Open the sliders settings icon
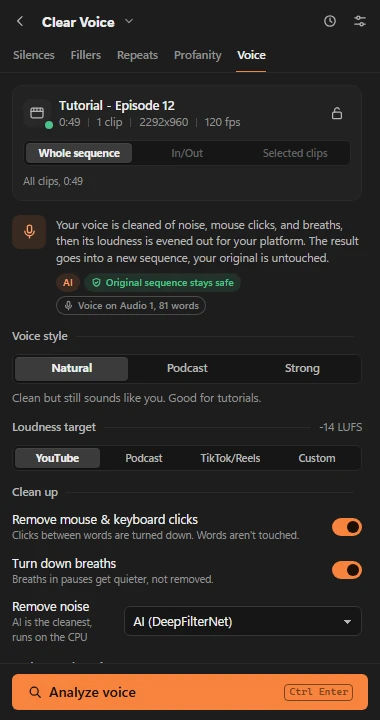380x720 pixels. tap(360, 21)
